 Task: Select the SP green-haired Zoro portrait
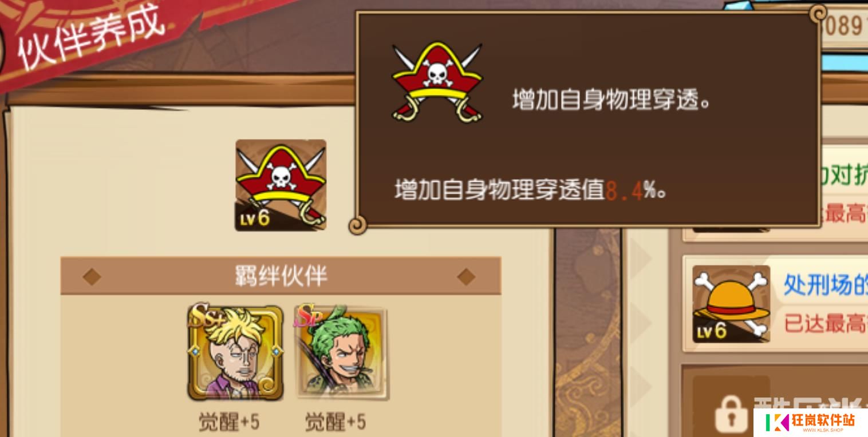[x=342, y=352]
